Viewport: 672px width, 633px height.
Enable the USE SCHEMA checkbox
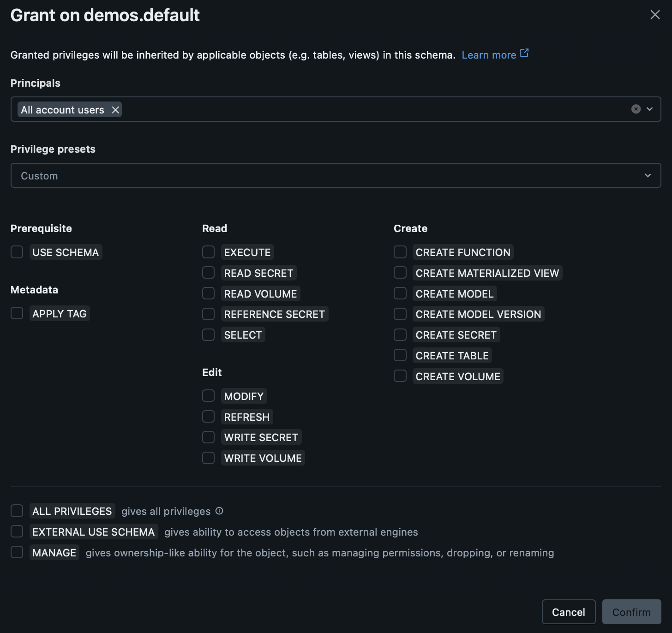click(x=17, y=252)
